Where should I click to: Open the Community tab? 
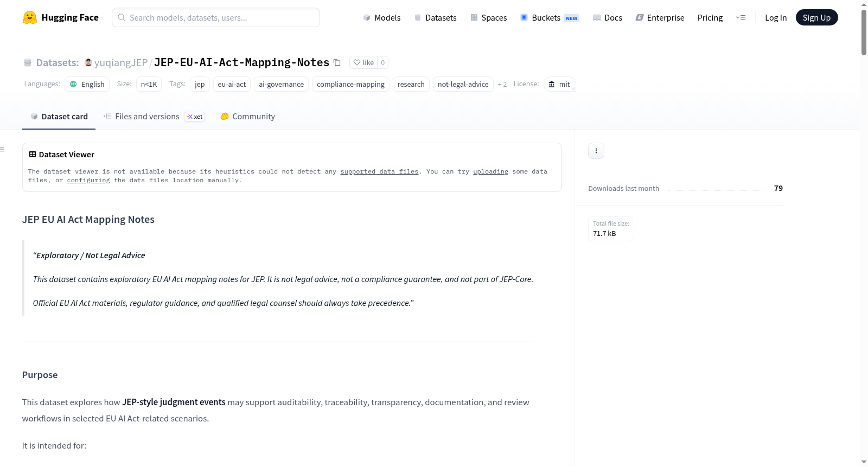248,117
